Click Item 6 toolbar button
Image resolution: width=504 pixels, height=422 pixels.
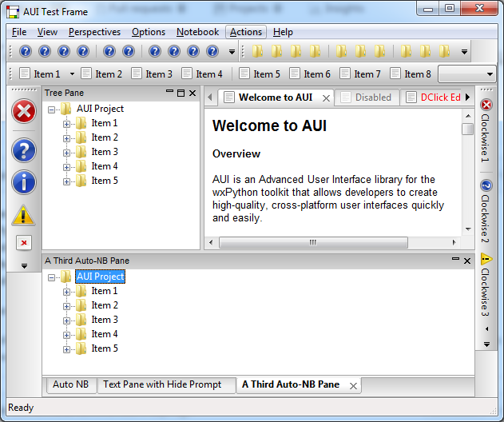pos(310,74)
